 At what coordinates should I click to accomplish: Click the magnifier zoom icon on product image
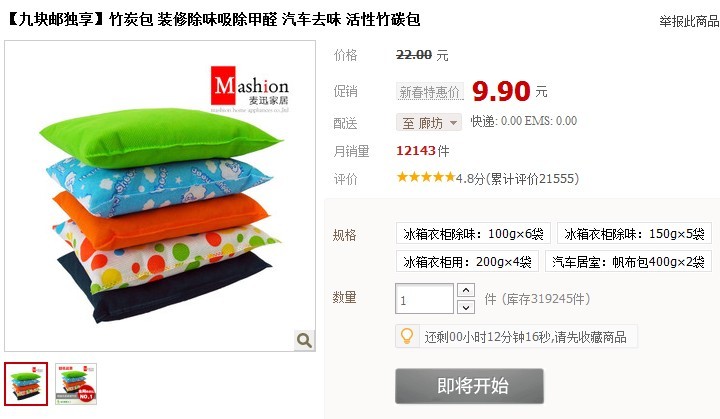[x=304, y=340]
